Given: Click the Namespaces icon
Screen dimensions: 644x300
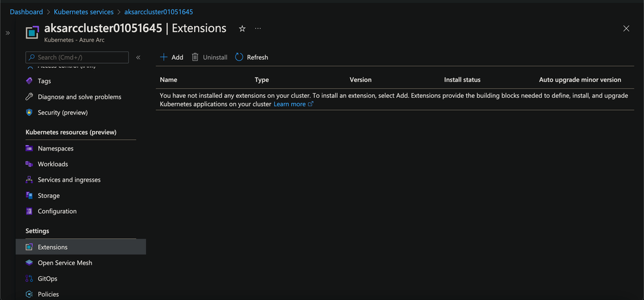Looking at the screenshot, I should click(x=29, y=148).
